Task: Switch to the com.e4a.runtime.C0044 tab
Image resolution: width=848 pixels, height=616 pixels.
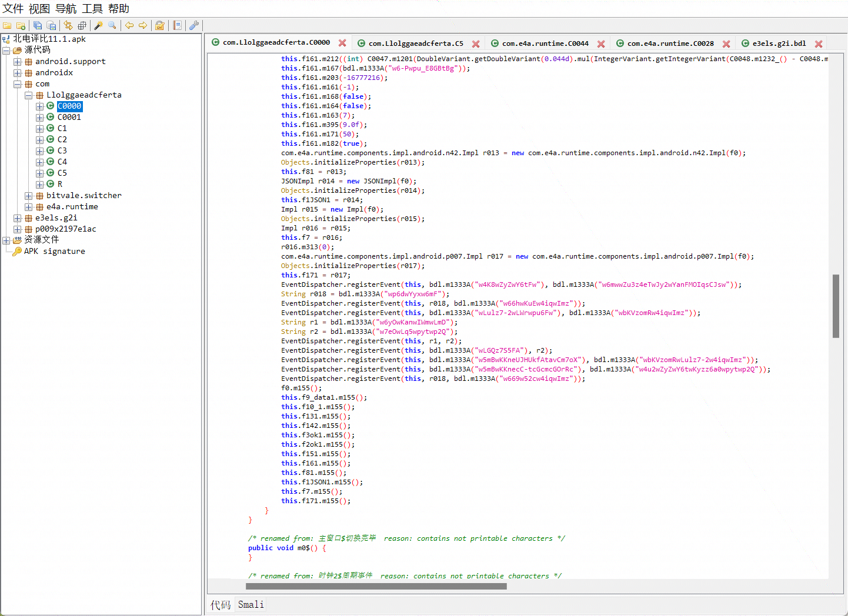Action: click(545, 43)
